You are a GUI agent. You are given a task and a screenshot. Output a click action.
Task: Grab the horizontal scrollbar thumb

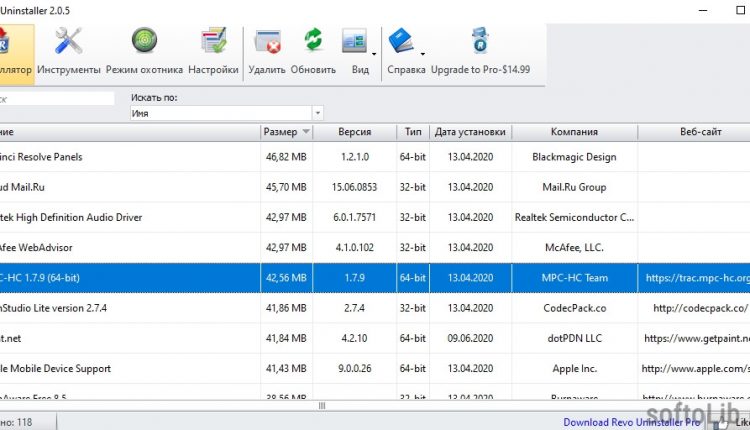322,406
